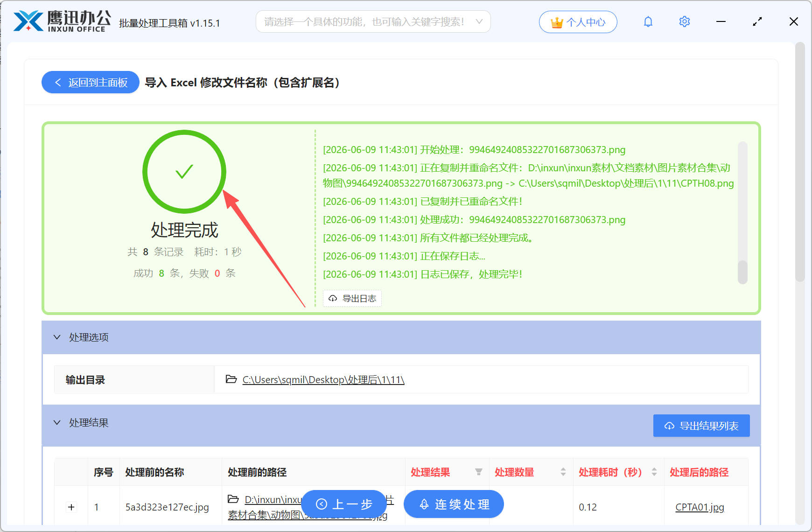
Task: Expand row 1 with plus button
Action: click(x=71, y=507)
